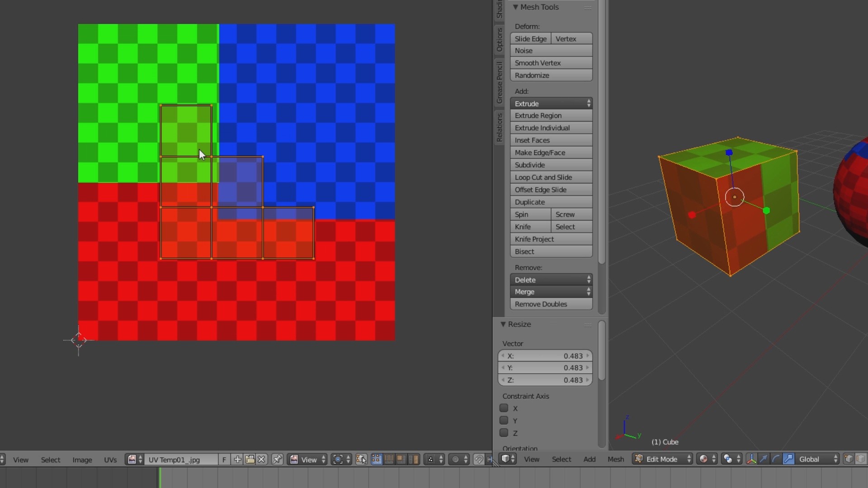The height and width of the screenshot is (488, 868).
Task: Enable Z constraint axis checkbox
Action: pyautogui.click(x=504, y=432)
